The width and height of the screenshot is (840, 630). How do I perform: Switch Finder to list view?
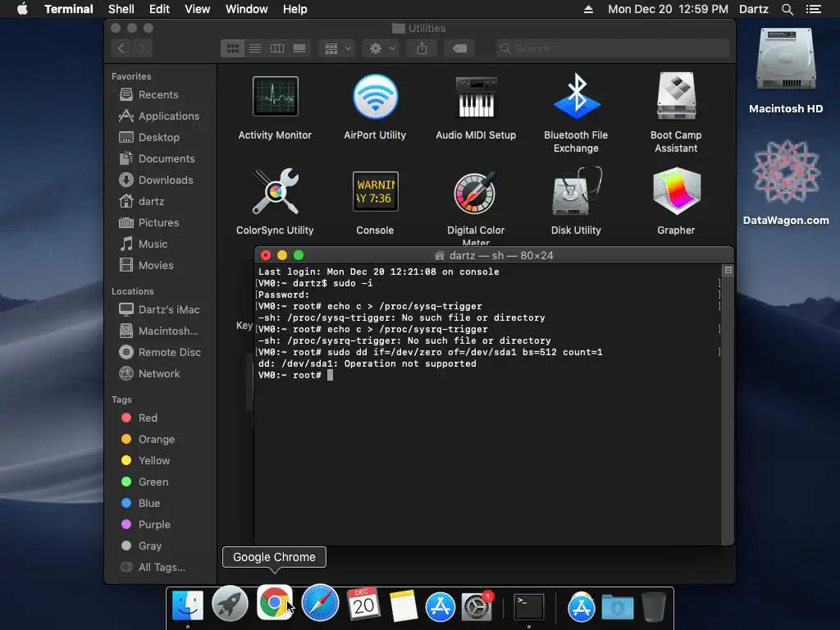(x=255, y=48)
